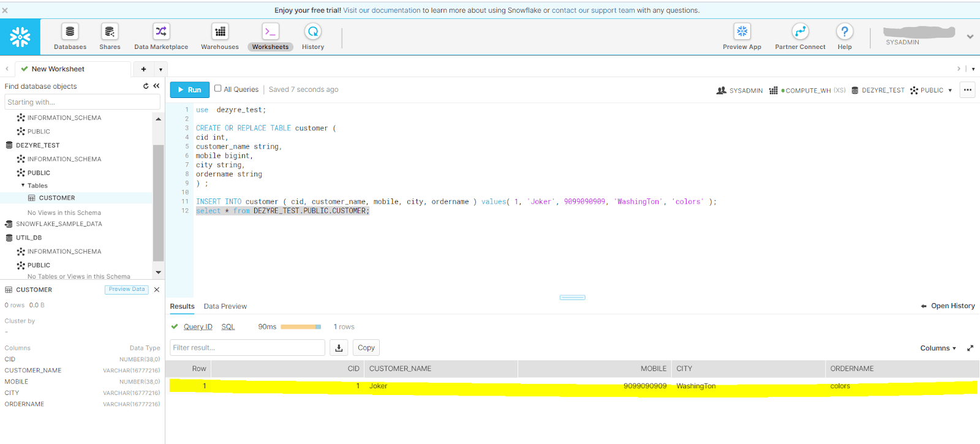
Task: Sort by the MOBILE column header
Action: [x=595, y=369]
